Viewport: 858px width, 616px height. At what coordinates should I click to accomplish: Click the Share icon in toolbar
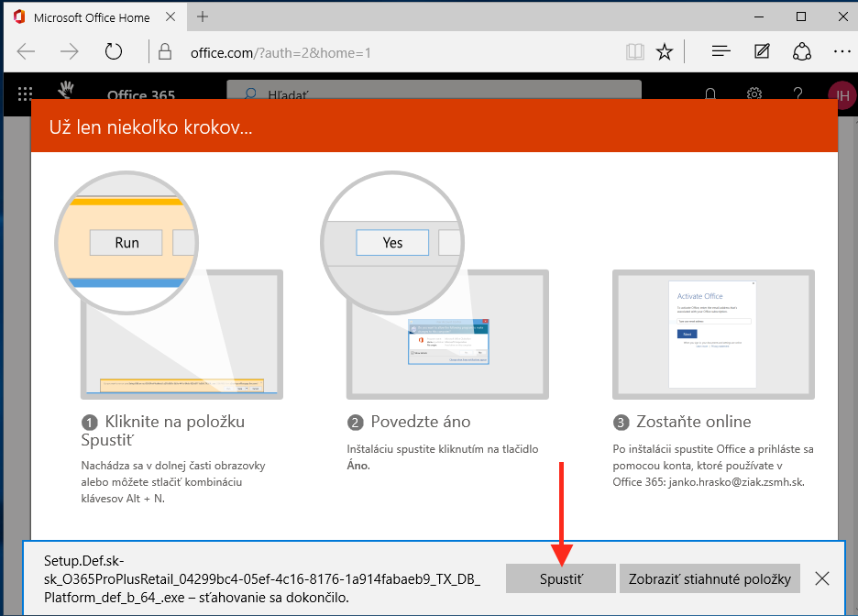point(802,51)
